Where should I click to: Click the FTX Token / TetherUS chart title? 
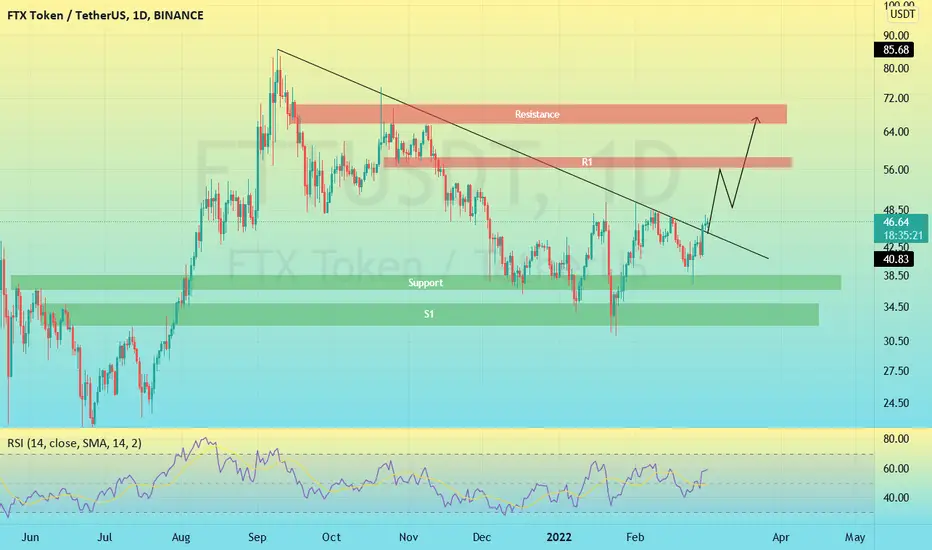pyautogui.click(x=105, y=15)
